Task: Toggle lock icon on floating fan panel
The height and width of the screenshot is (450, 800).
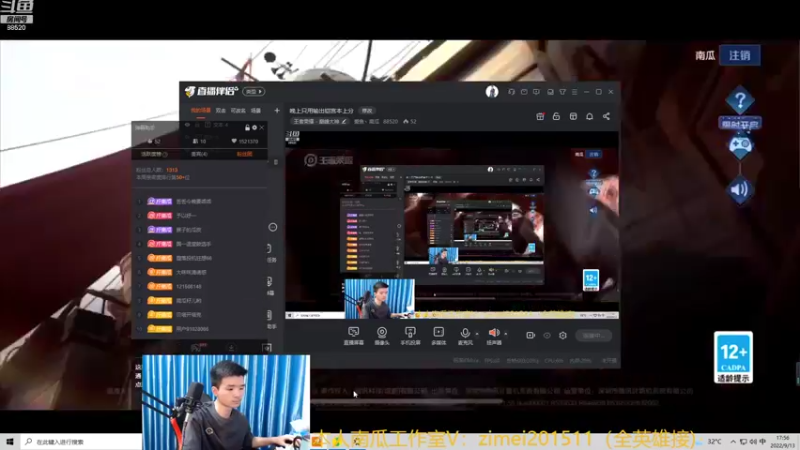Action: (x=247, y=128)
